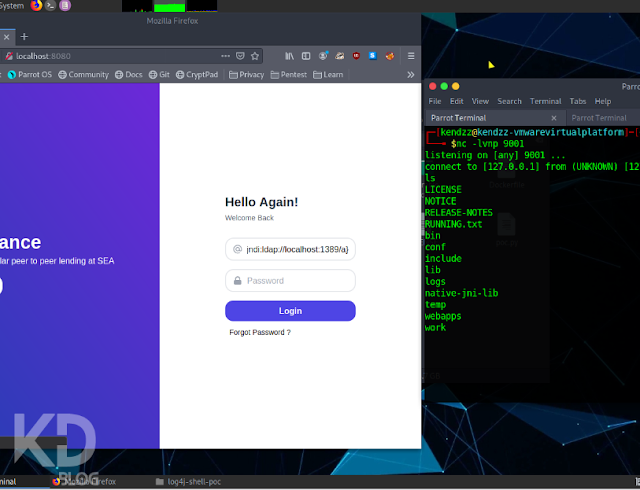Image resolution: width=640 pixels, height=490 pixels.
Task: Open the Firefox account icon
Action: tap(323, 56)
